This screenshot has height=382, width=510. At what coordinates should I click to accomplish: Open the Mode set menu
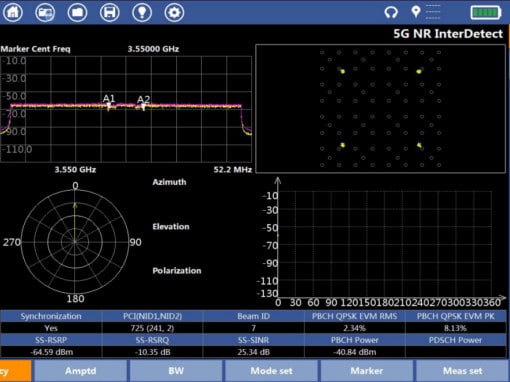pyautogui.click(x=271, y=371)
